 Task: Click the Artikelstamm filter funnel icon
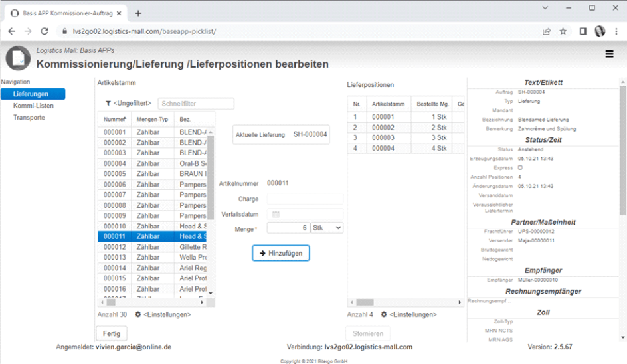point(108,103)
